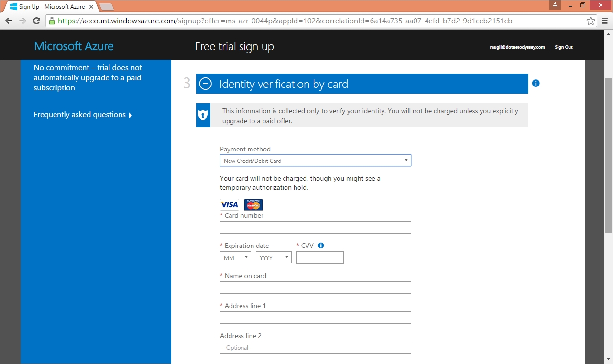The image size is (613, 364).
Task: Click the mugil@dotnetodyssey.com account link
Action: pos(517,47)
